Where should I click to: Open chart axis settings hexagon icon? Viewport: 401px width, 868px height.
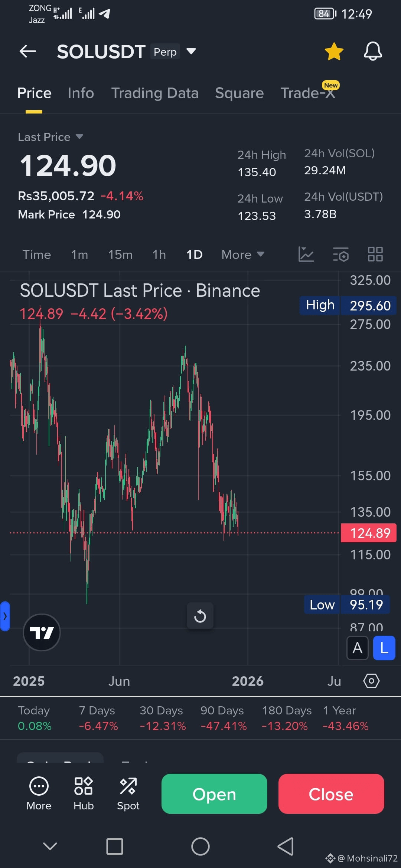pyautogui.click(x=371, y=681)
